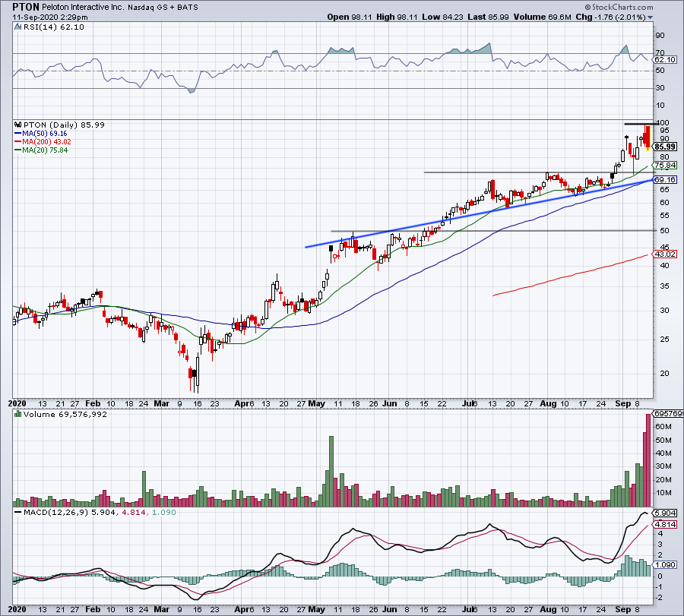
Task: Click the 1.090 histogram value tag on right axis
Action: (665, 564)
